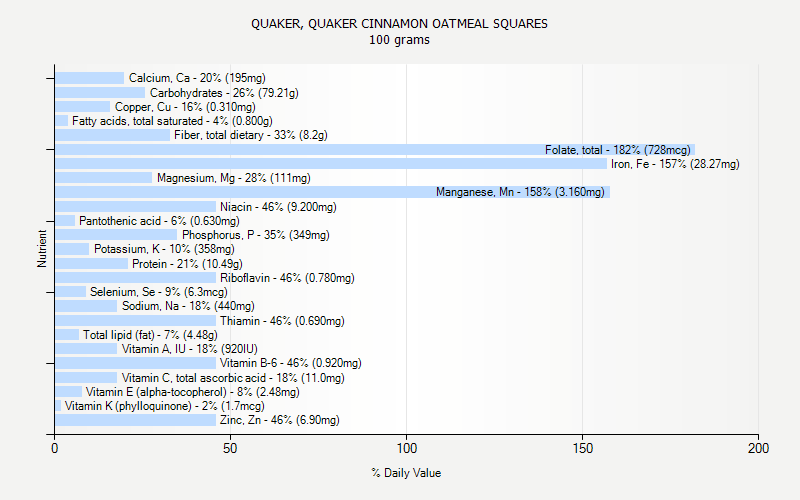
Task: Click the 100 tick label on x-axis
Action: click(x=407, y=448)
